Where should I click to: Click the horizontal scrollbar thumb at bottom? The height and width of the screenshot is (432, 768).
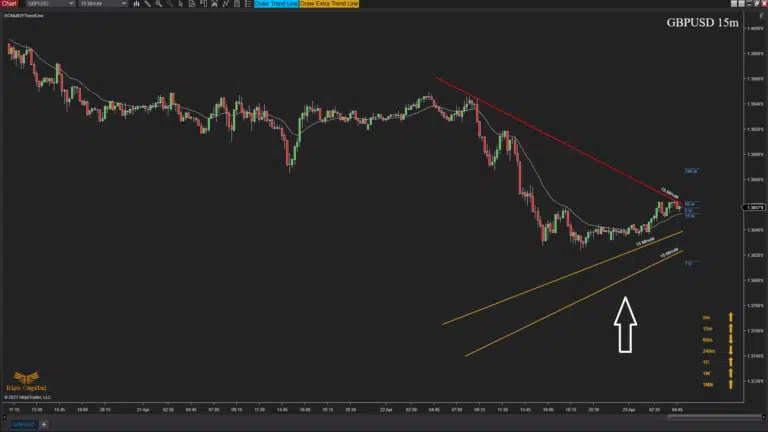pyautogui.click(x=714, y=417)
